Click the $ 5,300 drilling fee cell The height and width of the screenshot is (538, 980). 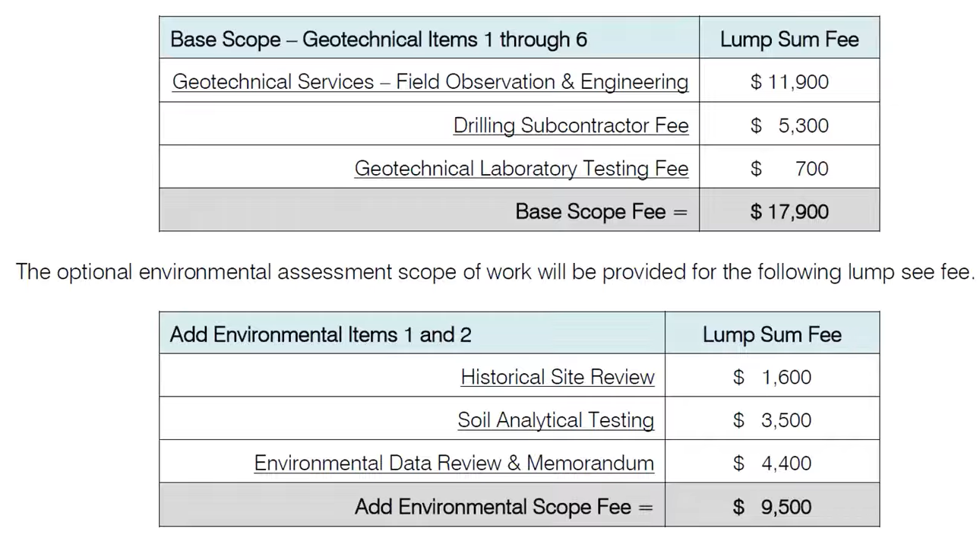pyautogui.click(x=789, y=124)
